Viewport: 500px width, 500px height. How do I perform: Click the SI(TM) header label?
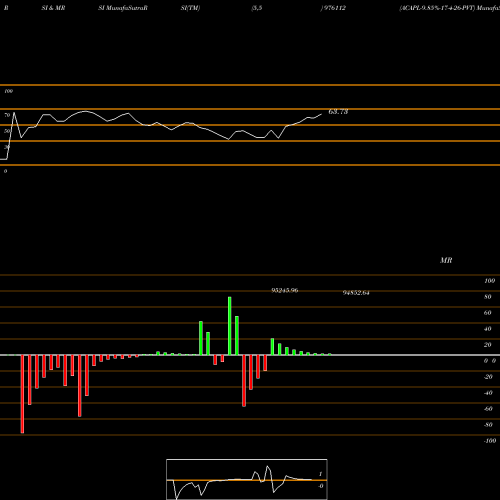pos(190,8)
